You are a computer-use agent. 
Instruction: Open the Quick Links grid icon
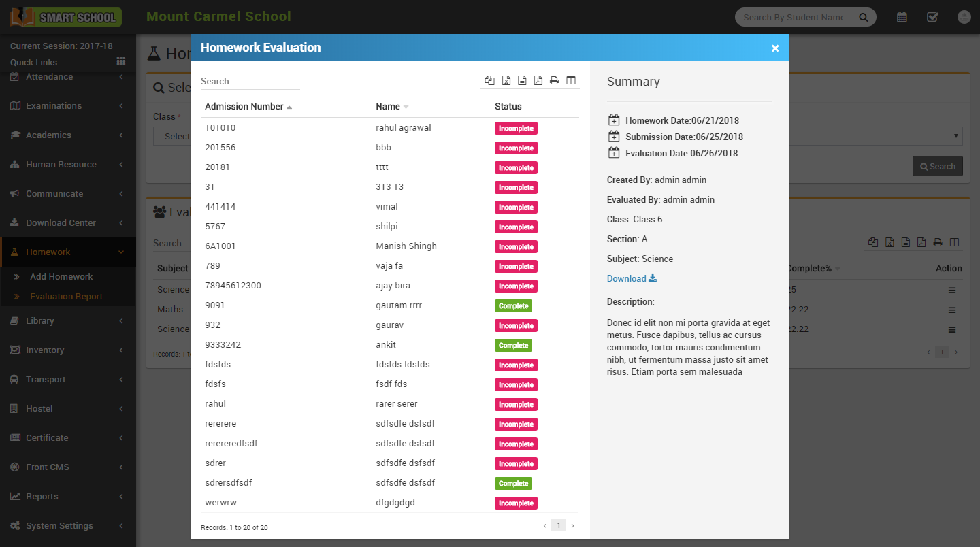point(121,62)
